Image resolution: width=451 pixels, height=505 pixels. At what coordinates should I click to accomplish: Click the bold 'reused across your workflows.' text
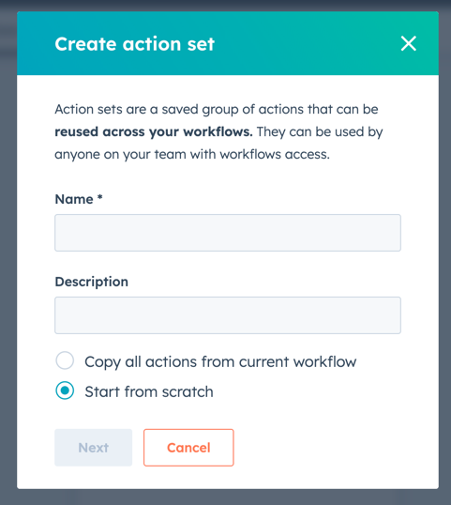[154, 132]
